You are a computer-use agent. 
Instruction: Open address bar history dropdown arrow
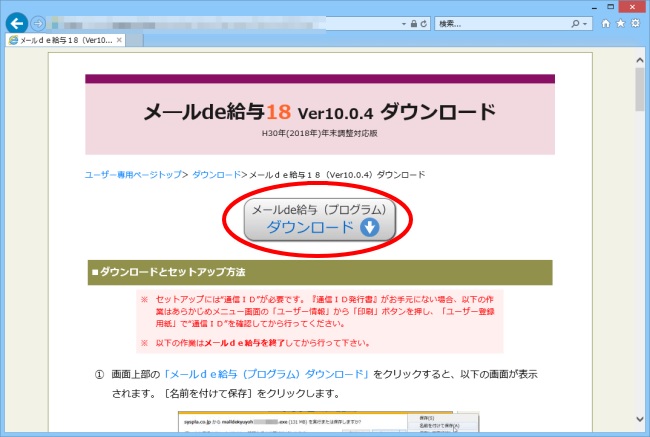tap(404, 24)
